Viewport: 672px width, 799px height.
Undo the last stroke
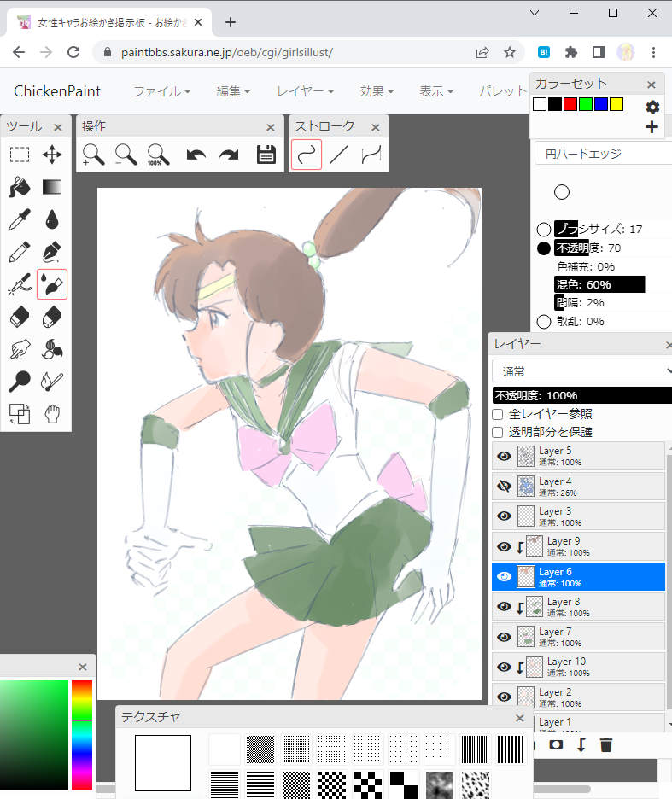(196, 155)
